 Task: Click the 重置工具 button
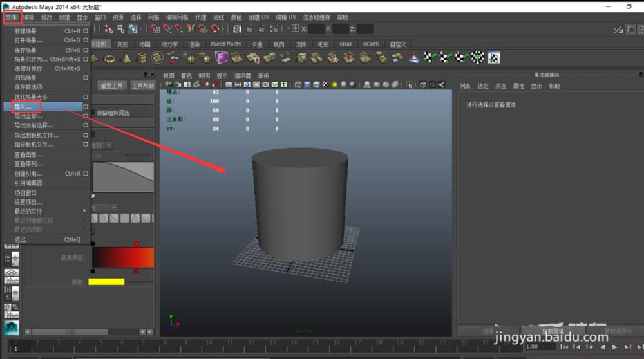pyautogui.click(x=111, y=86)
